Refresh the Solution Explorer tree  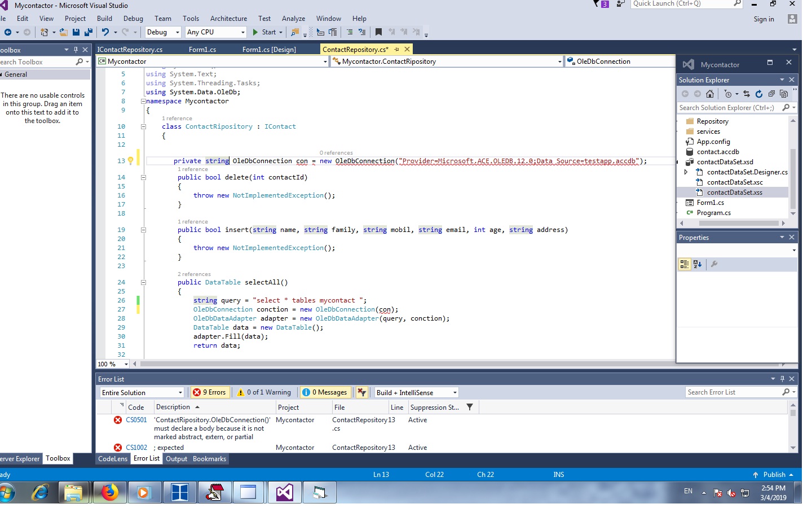pyautogui.click(x=759, y=94)
